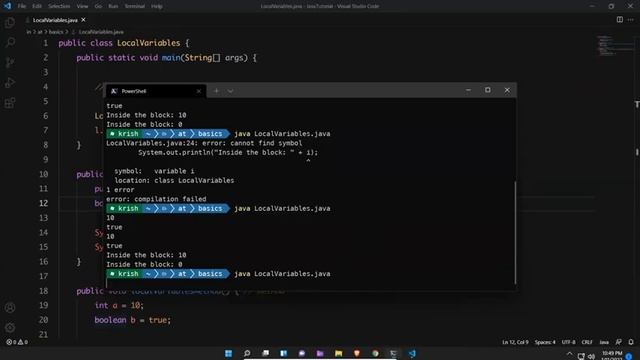Screen dimensions: 640x360
Task: Open the Widgets taskbar icon
Action: click(x=284, y=353)
